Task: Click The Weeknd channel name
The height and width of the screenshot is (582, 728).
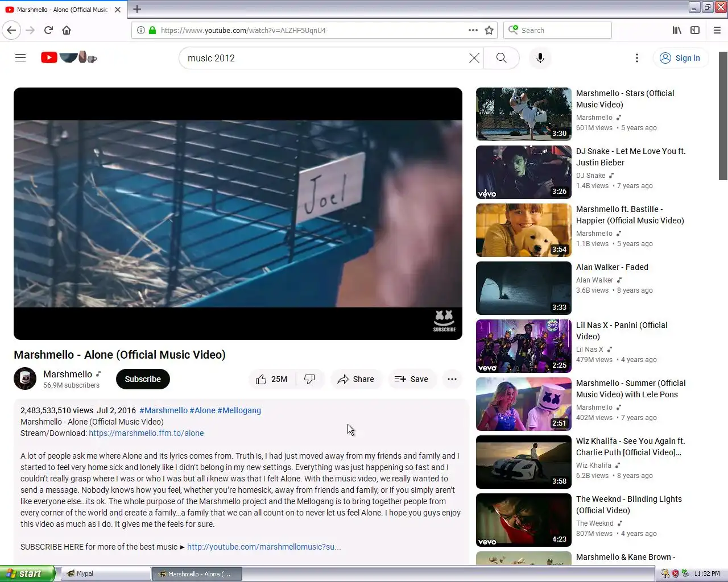Action: (595, 523)
